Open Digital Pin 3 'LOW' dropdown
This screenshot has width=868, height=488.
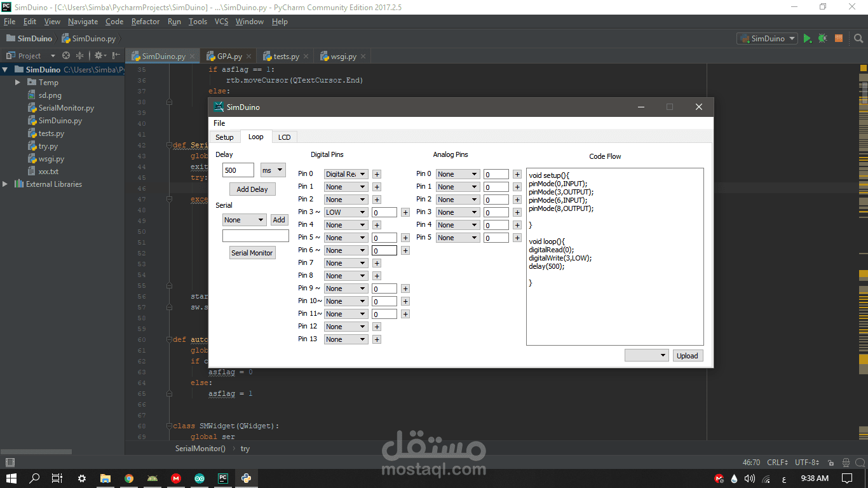coord(346,212)
